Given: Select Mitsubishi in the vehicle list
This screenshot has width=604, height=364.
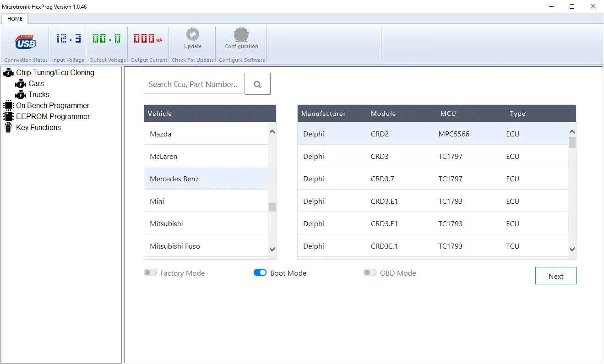Looking at the screenshot, I should coord(206,223).
